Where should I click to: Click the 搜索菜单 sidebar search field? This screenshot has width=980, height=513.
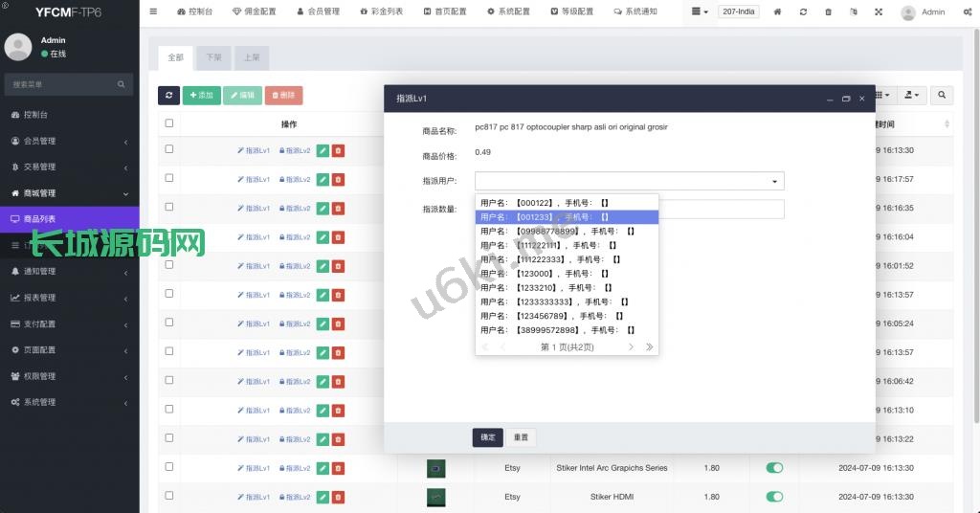tap(62, 85)
